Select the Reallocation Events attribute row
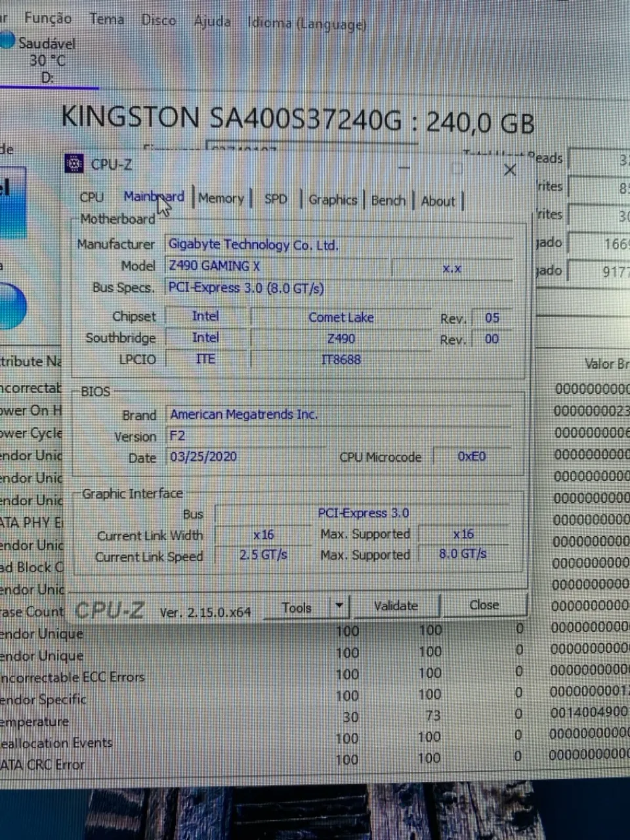Screen dimensions: 630x840 pos(315,740)
